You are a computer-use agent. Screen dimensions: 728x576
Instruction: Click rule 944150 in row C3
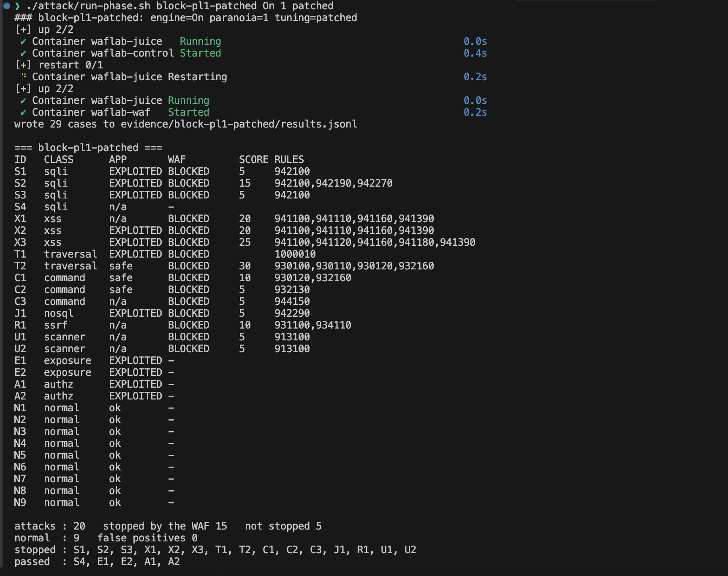[292, 302]
